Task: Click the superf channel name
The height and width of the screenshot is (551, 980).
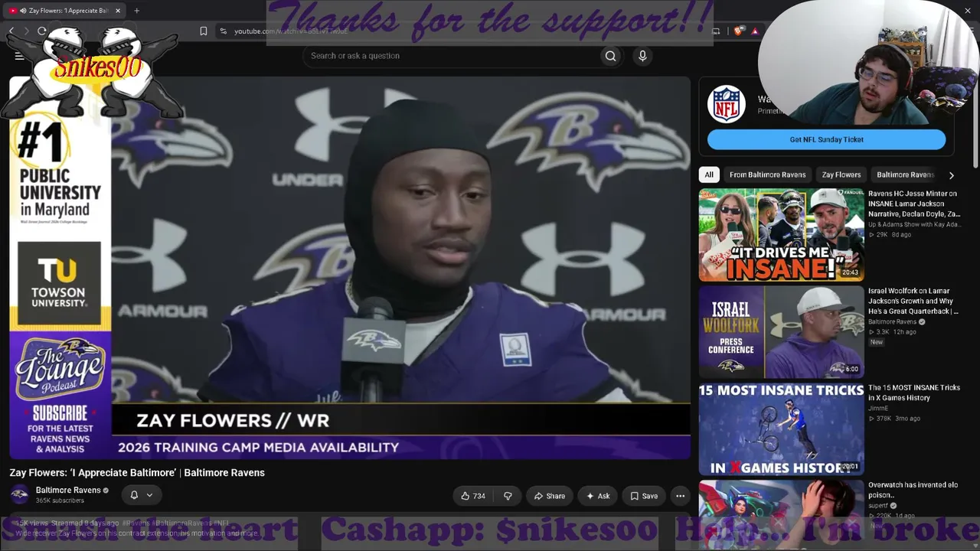Action: [877, 505]
